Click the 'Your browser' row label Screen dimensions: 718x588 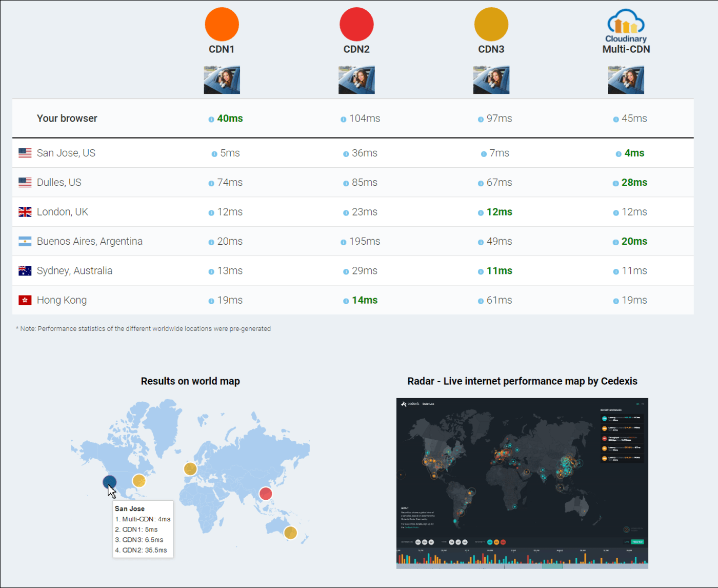(67, 118)
